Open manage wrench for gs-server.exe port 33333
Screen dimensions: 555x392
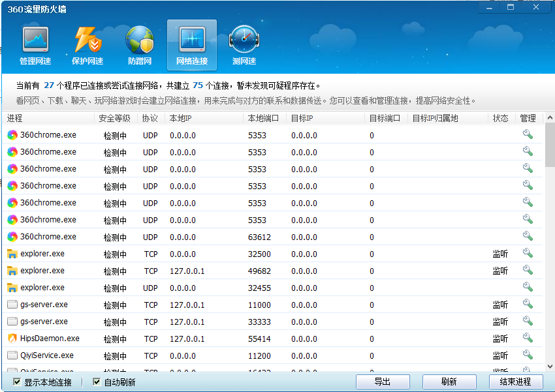[528, 321]
